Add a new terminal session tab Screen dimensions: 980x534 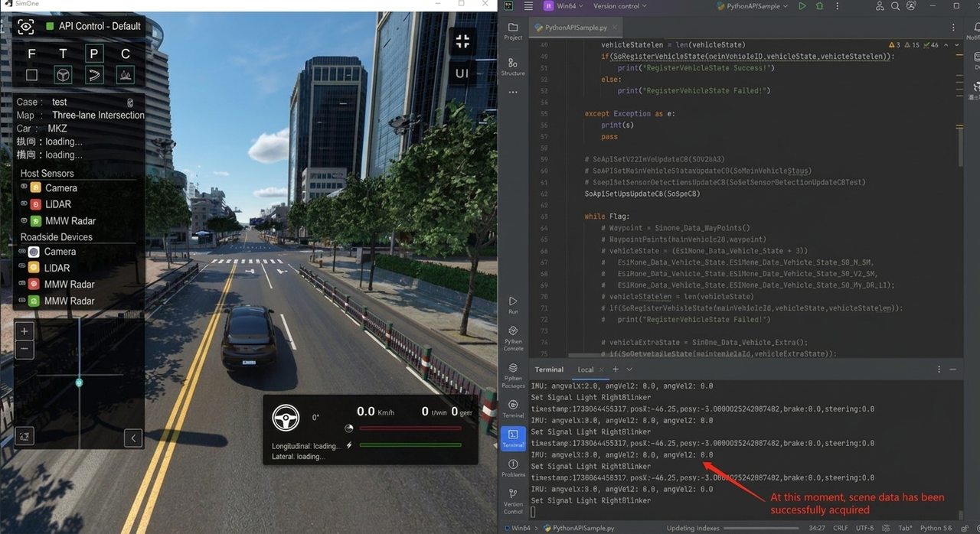point(615,370)
